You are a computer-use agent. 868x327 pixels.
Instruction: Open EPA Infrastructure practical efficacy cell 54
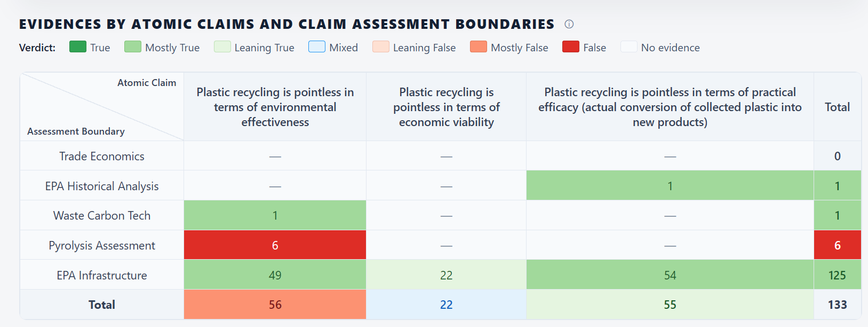pyautogui.click(x=670, y=275)
